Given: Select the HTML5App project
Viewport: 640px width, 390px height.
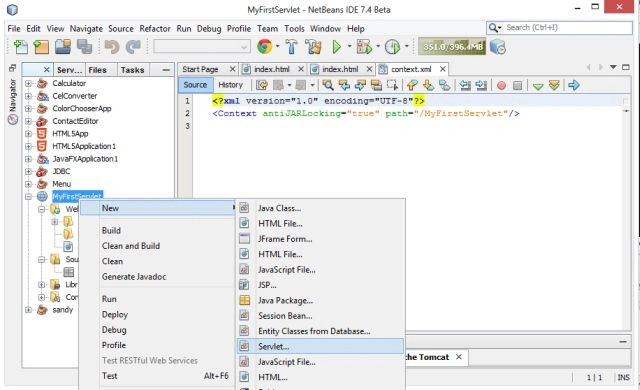Looking at the screenshot, I should coord(70,134).
